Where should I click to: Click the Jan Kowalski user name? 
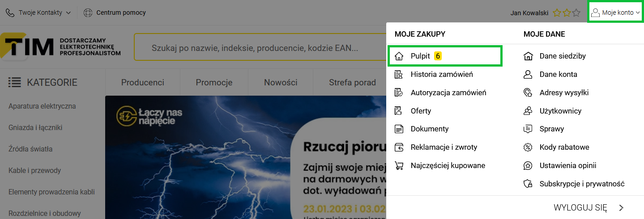tap(529, 13)
